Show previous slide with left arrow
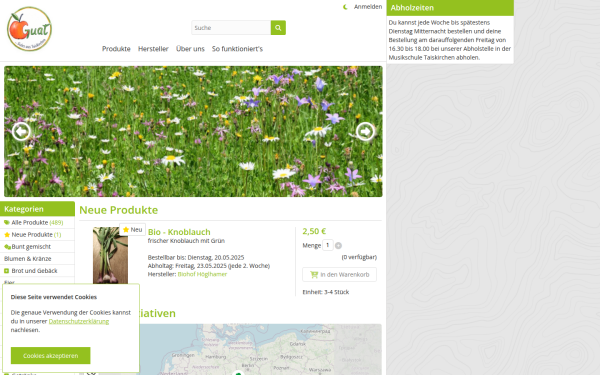The image size is (600, 375). 21,132
